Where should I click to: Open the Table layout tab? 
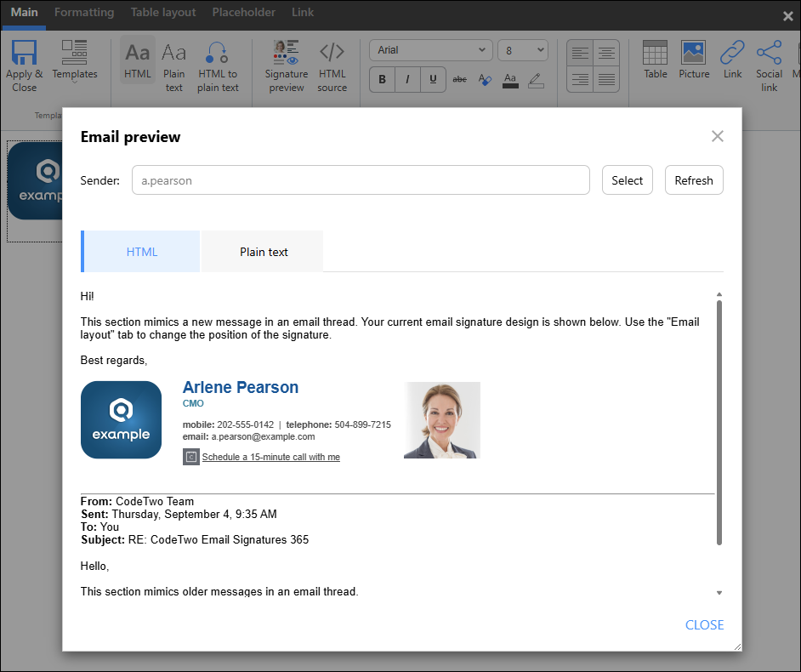163,12
